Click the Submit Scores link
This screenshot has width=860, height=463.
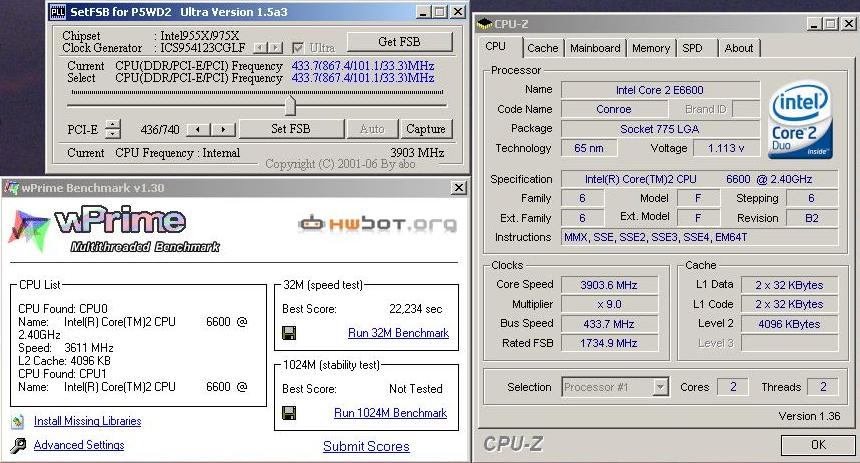pos(366,447)
